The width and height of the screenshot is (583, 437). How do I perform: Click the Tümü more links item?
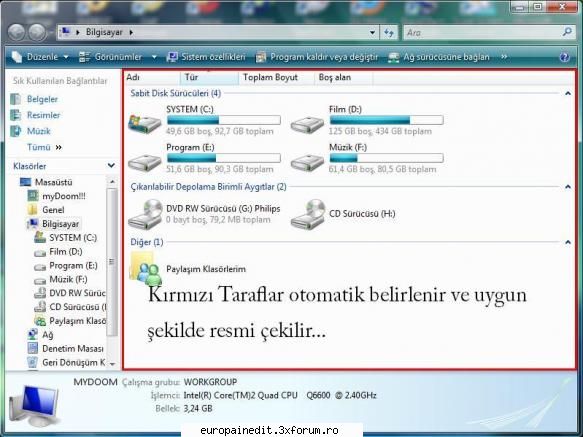click(x=44, y=147)
